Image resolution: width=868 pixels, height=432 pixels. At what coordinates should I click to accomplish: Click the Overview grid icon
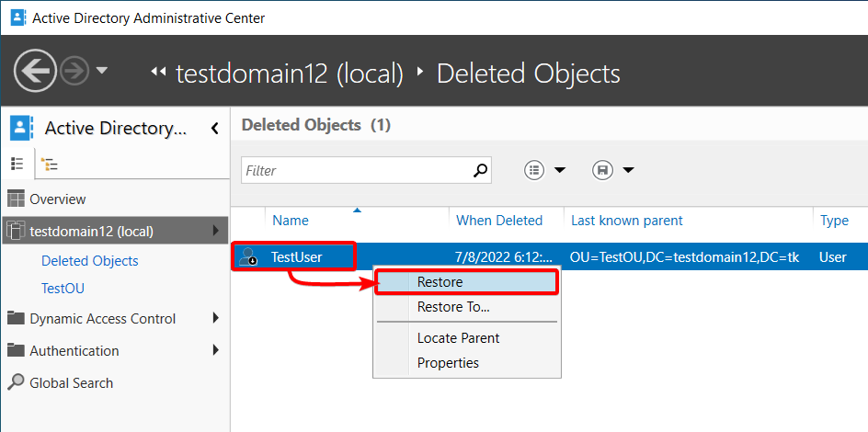point(17,199)
